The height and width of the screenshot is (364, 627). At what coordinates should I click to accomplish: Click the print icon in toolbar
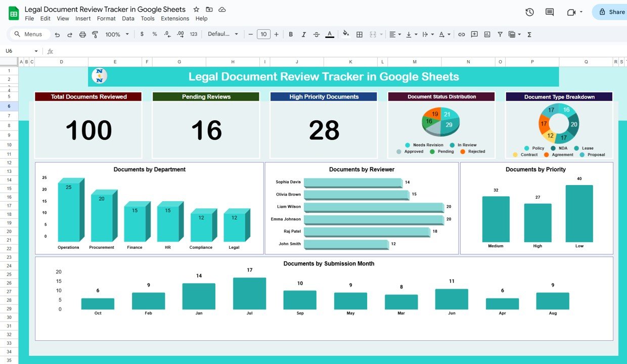[82, 34]
